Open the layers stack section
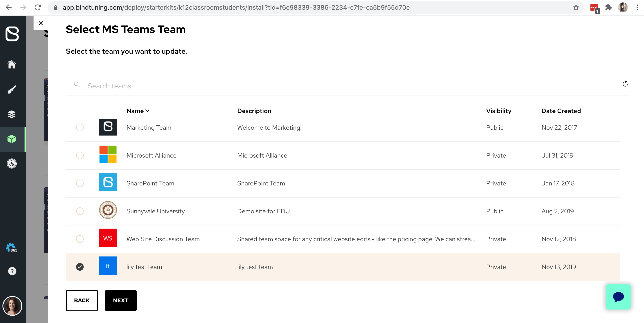This screenshot has height=323, width=644. (11, 114)
